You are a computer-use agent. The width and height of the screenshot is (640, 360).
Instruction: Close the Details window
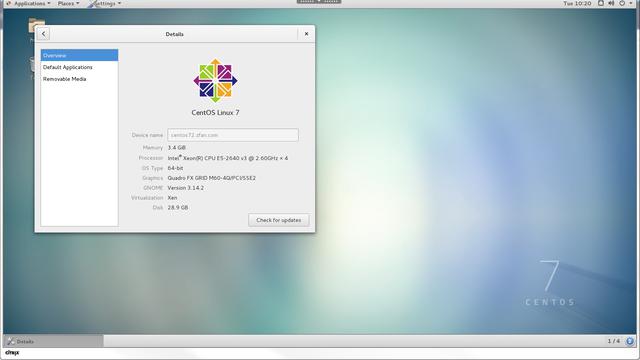(307, 34)
